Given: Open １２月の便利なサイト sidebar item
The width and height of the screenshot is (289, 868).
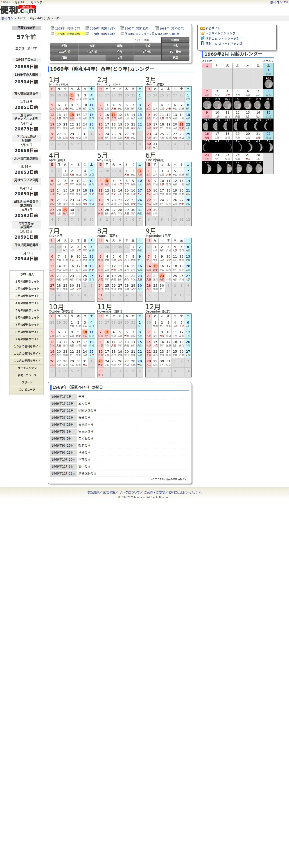Looking at the screenshot, I should (x=27, y=361).
